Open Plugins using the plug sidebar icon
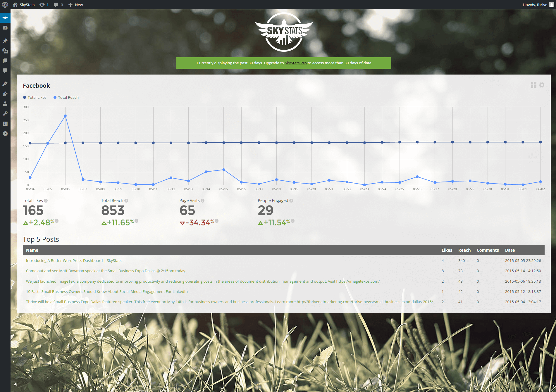Viewport: 556px width, 392px height. (5, 94)
